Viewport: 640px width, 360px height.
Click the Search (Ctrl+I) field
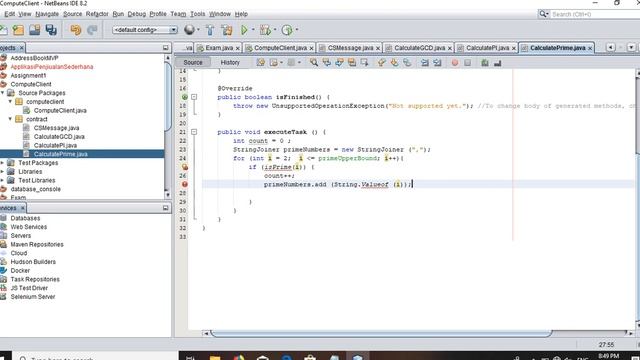point(595,14)
